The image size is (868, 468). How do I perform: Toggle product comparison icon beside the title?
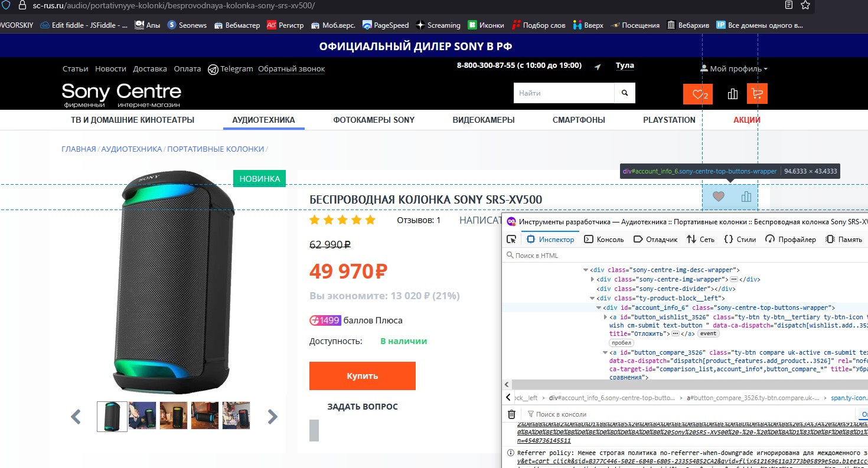pos(746,197)
